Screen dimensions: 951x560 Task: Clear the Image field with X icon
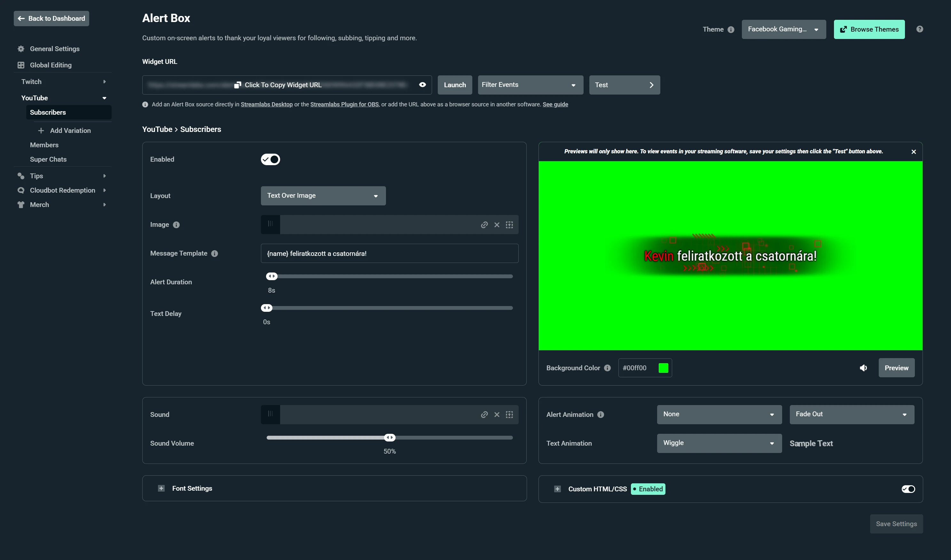[x=497, y=225]
